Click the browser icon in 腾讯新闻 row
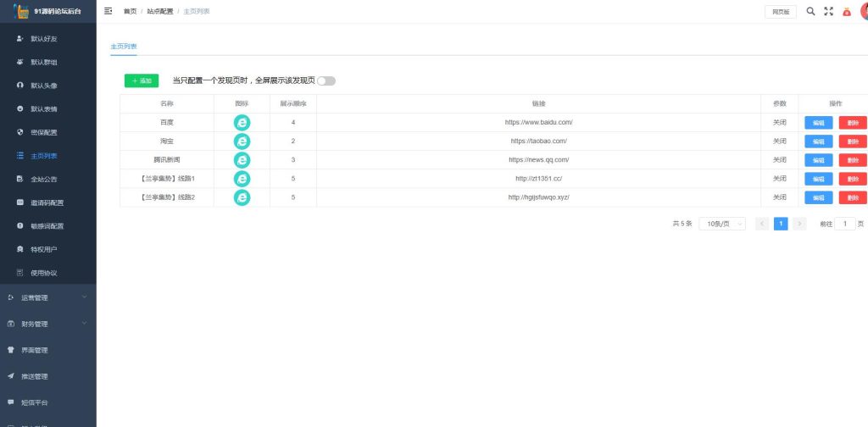Screen dimensions: 868x427 tap(242, 160)
